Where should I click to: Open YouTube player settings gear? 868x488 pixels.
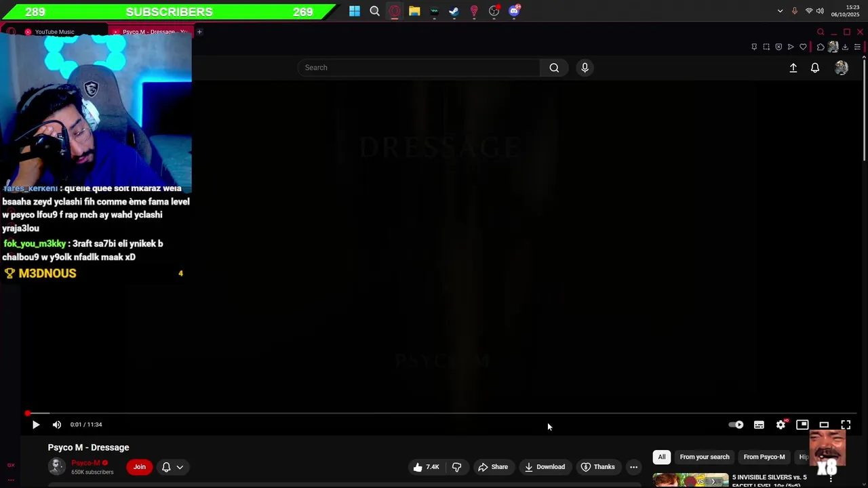pos(781,424)
